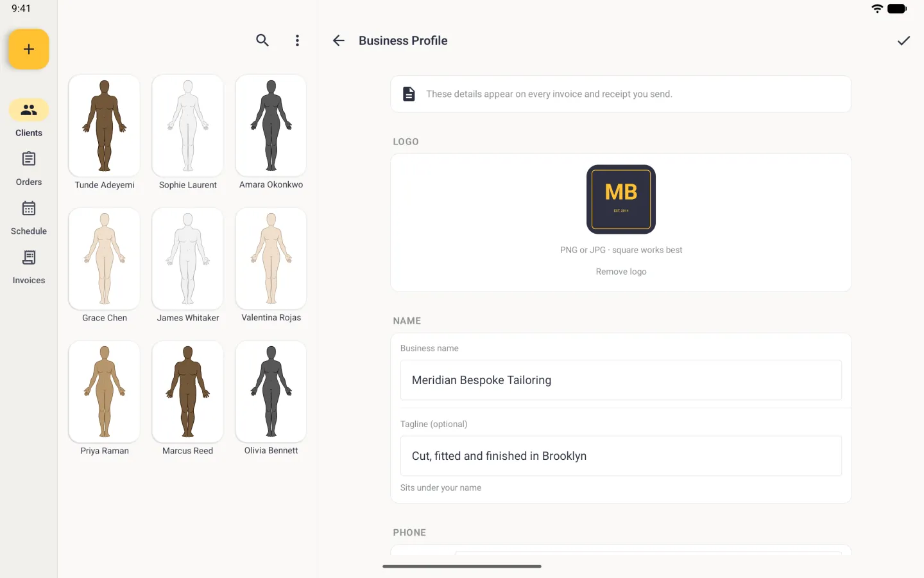Click the 'Sits under your name' helper text
This screenshot has width=924, height=578.
(x=441, y=487)
